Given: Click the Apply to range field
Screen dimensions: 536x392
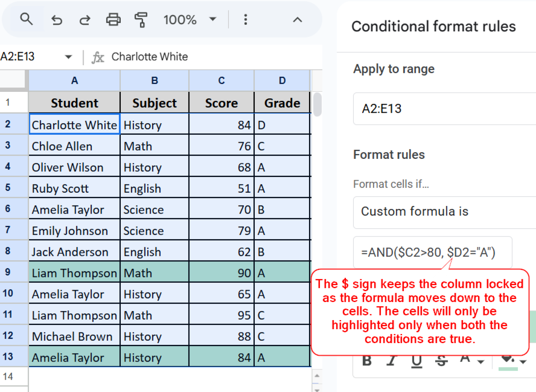Looking at the screenshot, I should (x=443, y=109).
